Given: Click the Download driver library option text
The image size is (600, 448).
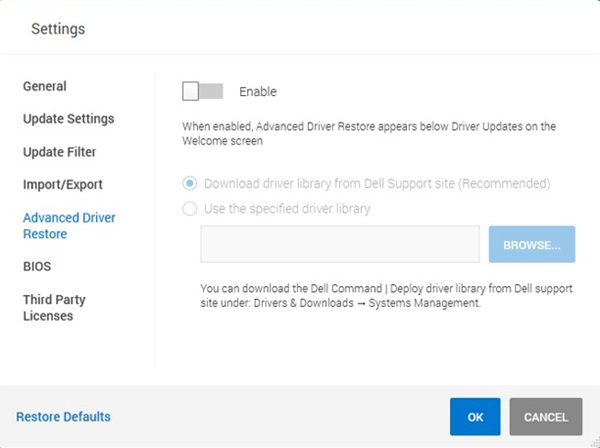Looking at the screenshot, I should tap(377, 184).
